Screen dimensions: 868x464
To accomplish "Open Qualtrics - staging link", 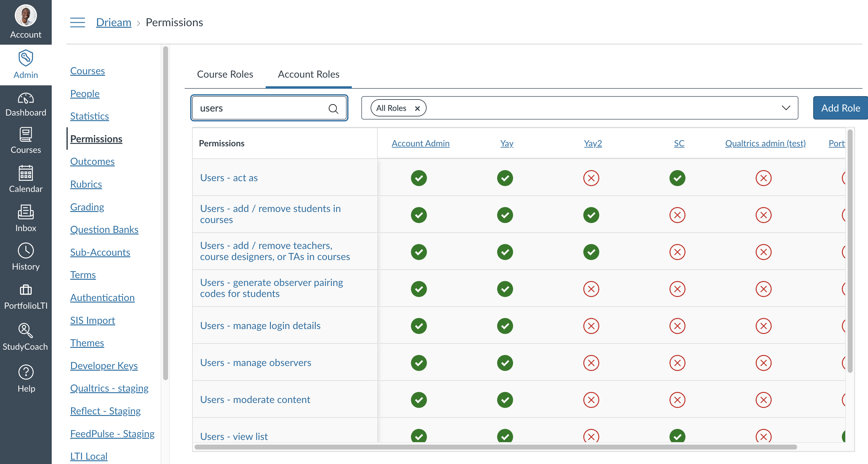I will tap(109, 388).
